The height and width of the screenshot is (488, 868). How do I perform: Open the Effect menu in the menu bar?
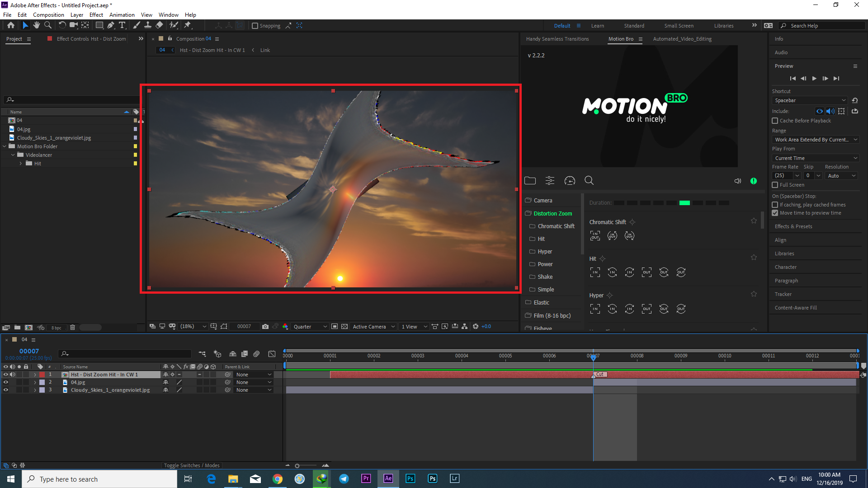[x=97, y=14]
